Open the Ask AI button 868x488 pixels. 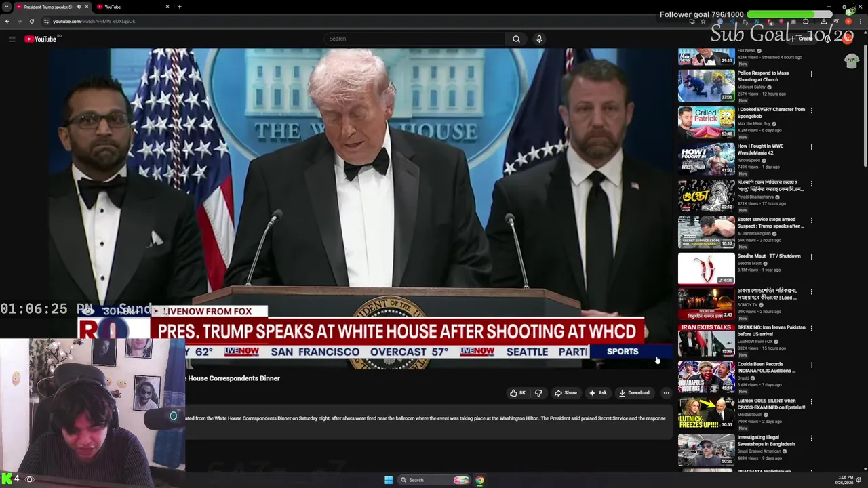tap(597, 393)
